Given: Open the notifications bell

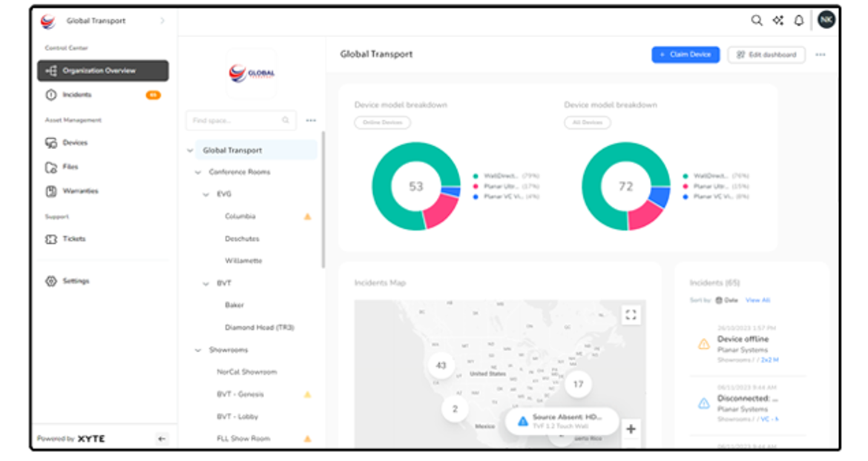Looking at the screenshot, I should [798, 21].
